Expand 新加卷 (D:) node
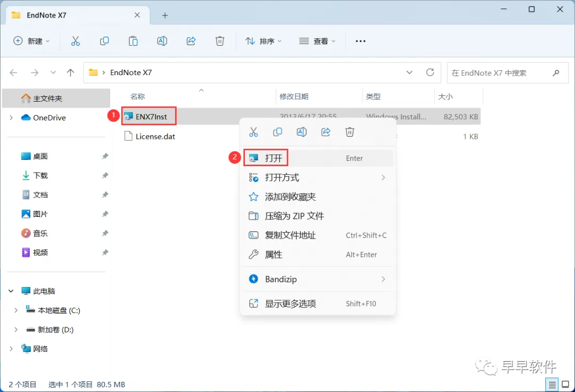This screenshot has width=575, height=392. click(16, 330)
